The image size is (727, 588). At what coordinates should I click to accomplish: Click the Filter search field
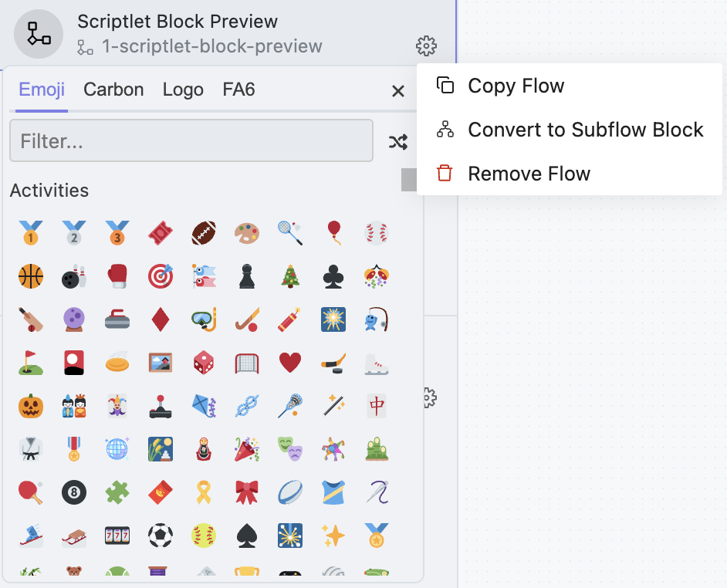tap(191, 141)
